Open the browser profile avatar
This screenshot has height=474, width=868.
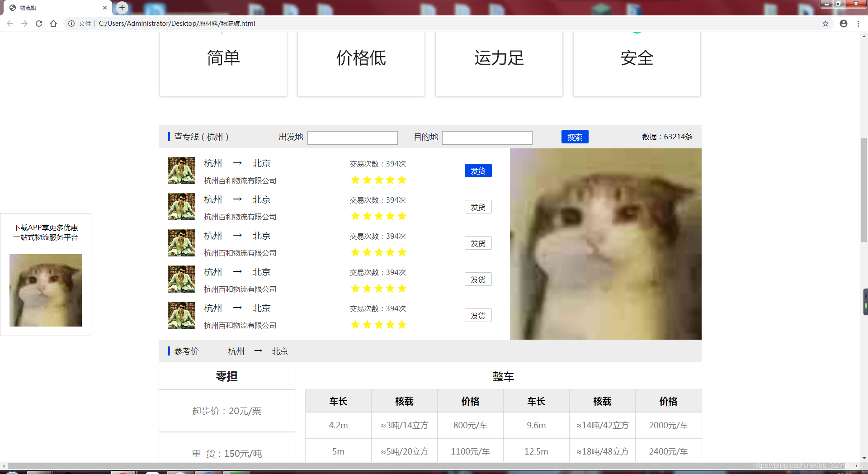tap(843, 24)
